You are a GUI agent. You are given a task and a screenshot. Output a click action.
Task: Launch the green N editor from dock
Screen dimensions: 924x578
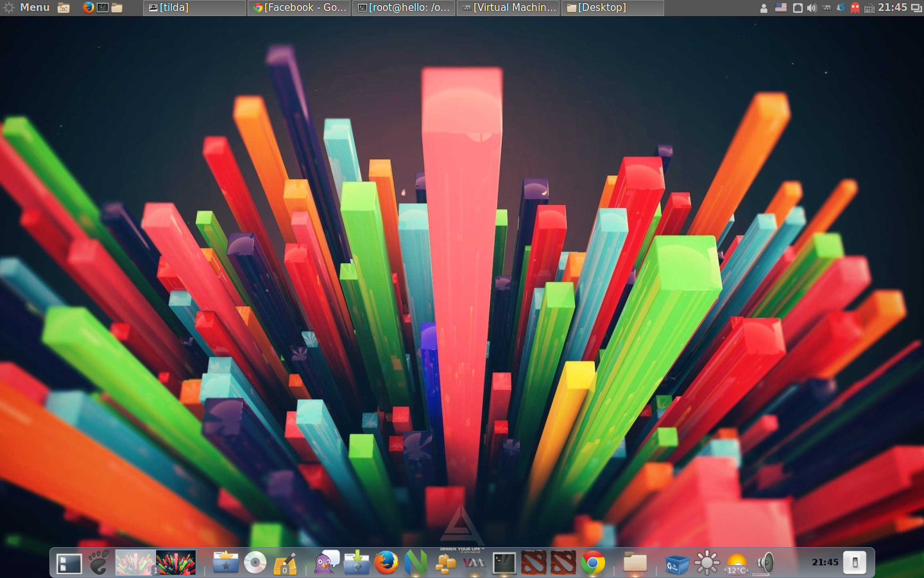[416, 563]
